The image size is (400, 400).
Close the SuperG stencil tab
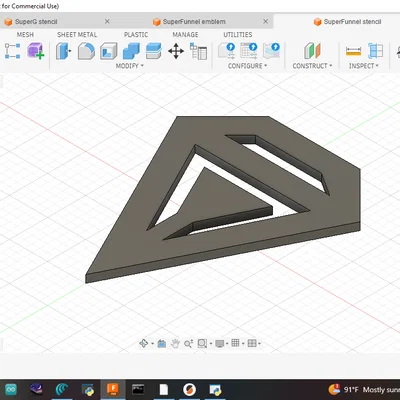pyautogui.click(x=107, y=21)
